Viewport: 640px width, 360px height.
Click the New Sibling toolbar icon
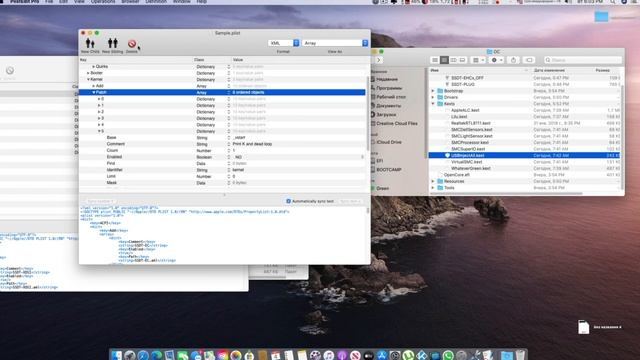point(113,43)
